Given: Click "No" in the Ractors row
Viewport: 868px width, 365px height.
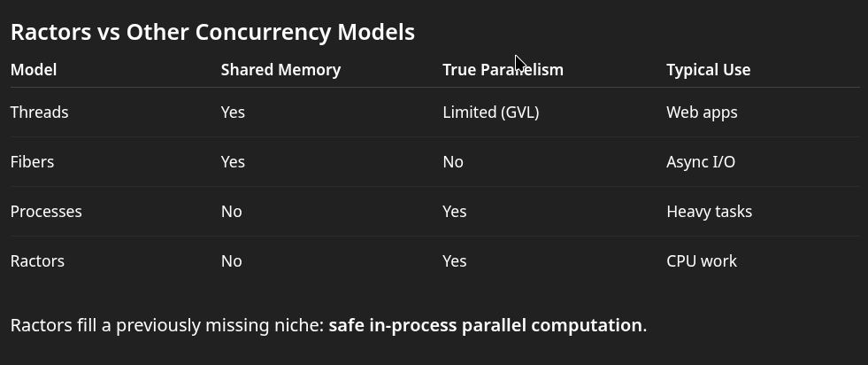Looking at the screenshot, I should point(231,261).
